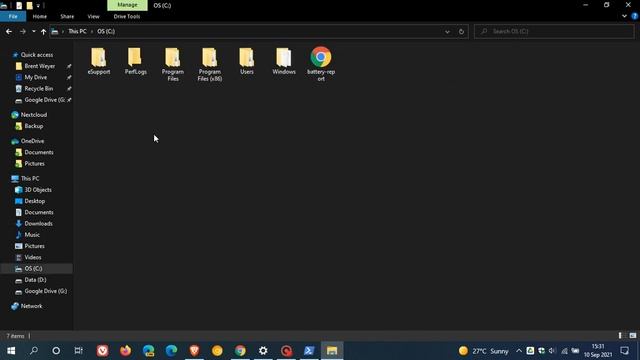Screen dimensions: 640x360
Task: Expand the address bar history dropdown
Action: coord(447,31)
